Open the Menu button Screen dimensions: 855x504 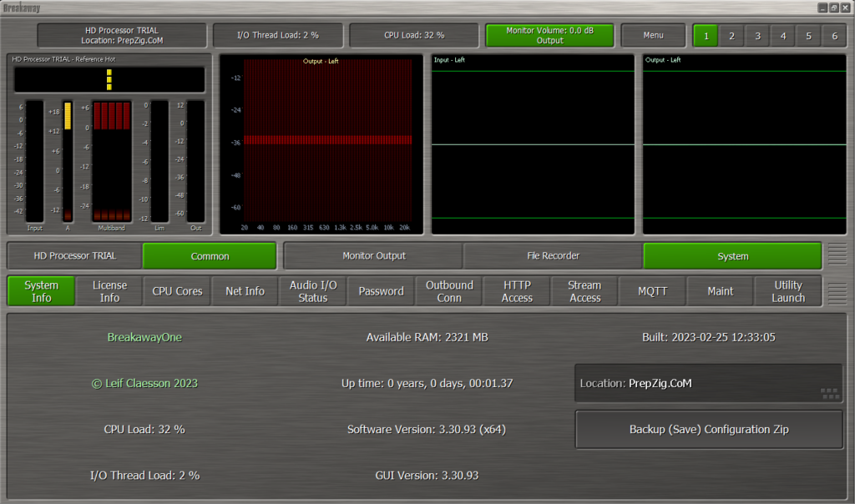tap(653, 35)
